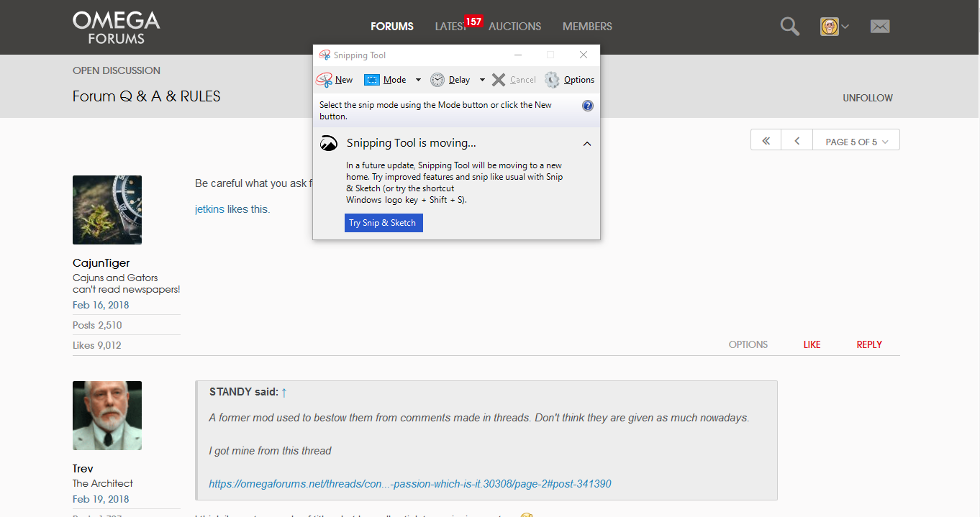Open the user avatar account menu
This screenshot has width=980, height=517.
834,27
